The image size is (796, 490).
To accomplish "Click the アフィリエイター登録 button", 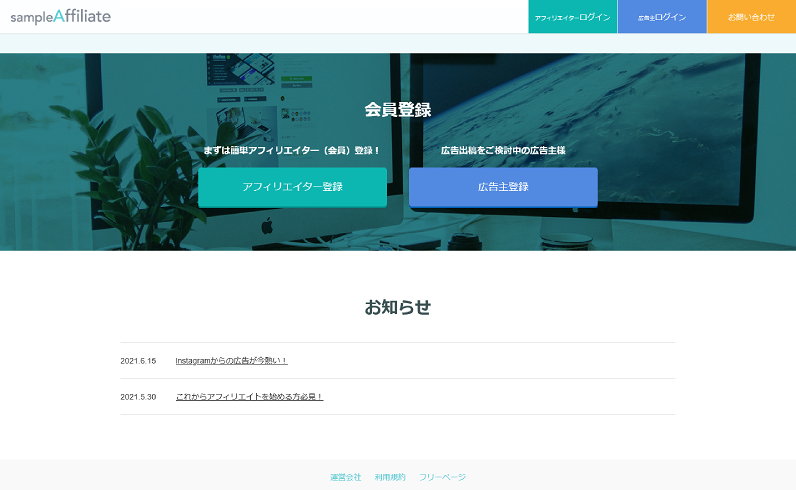I will coord(292,187).
